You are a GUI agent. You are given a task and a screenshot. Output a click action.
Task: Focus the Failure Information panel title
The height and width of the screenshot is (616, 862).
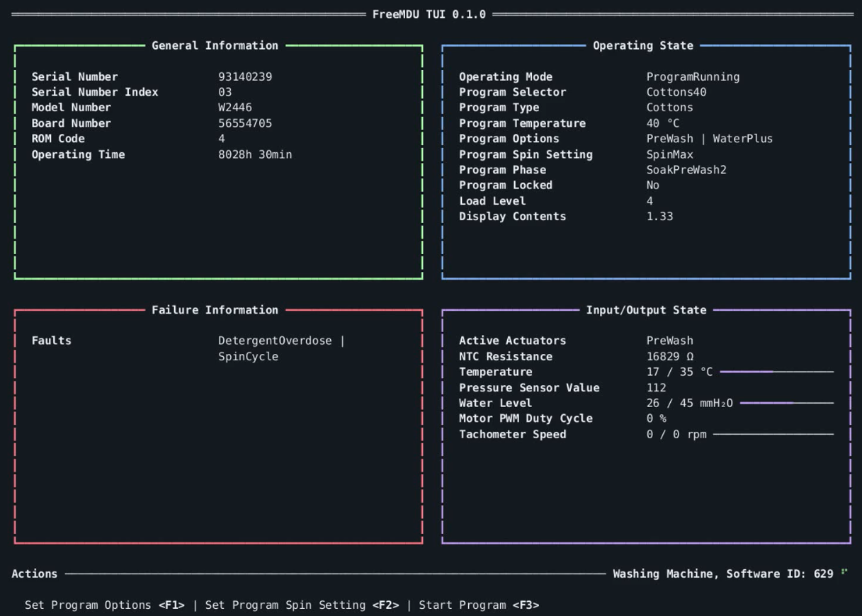215,310
